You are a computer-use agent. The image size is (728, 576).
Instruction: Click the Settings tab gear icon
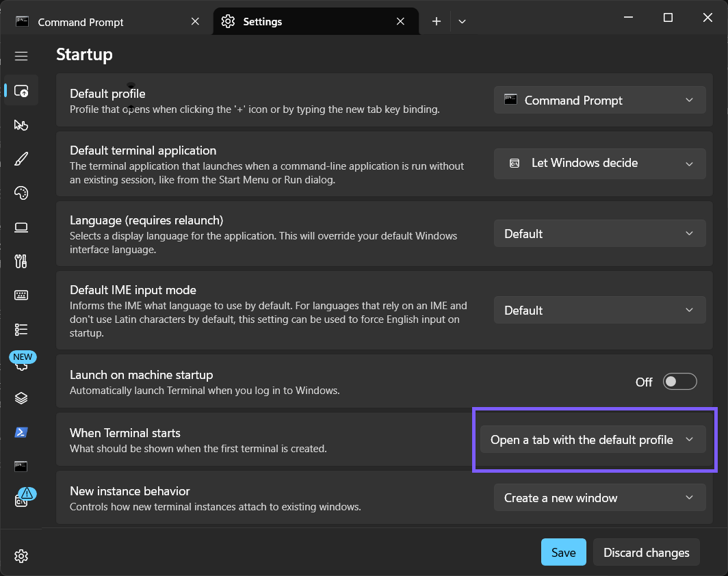click(x=228, y=21)
